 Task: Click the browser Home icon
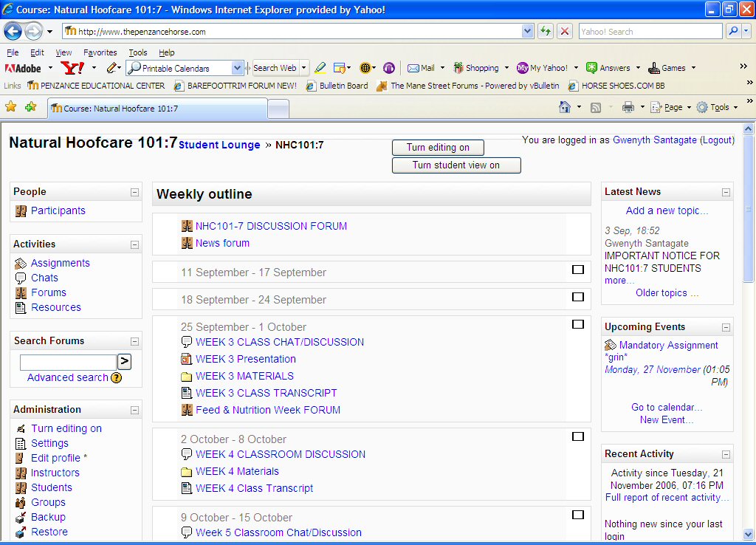[x=565, y=108]
